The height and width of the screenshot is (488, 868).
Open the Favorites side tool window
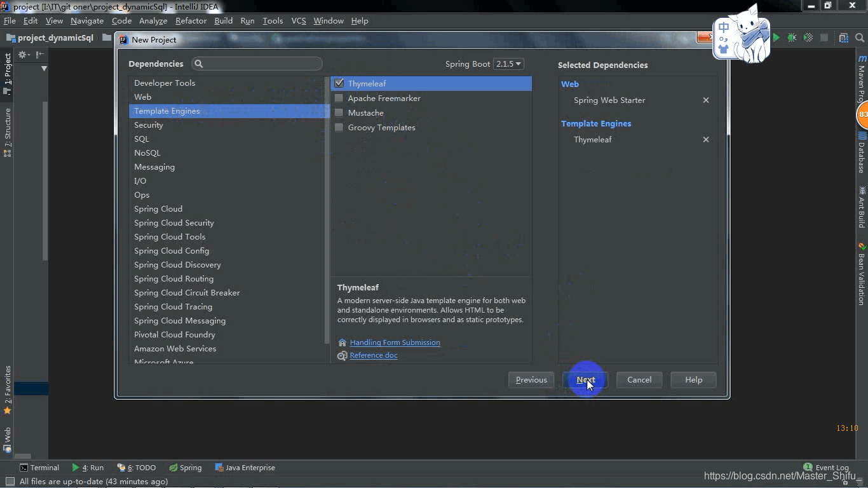coord(8,390)
